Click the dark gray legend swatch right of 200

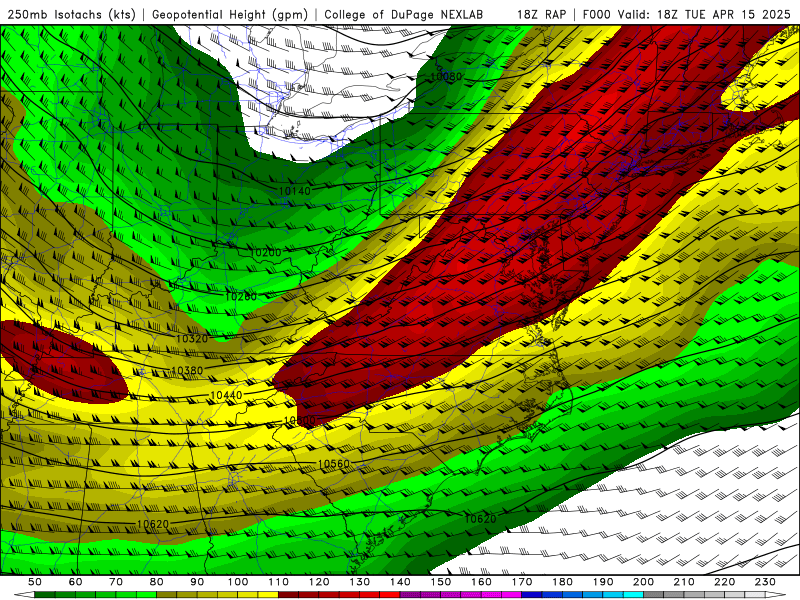pos(654,595)
